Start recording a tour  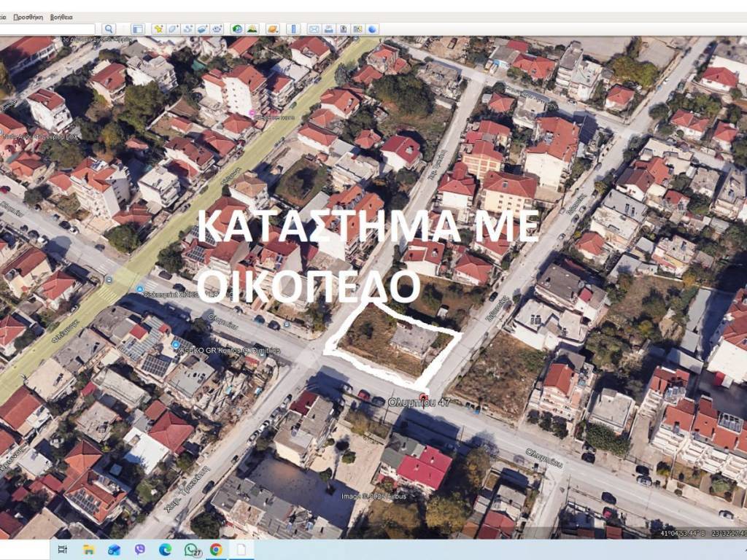click(217, 29)
